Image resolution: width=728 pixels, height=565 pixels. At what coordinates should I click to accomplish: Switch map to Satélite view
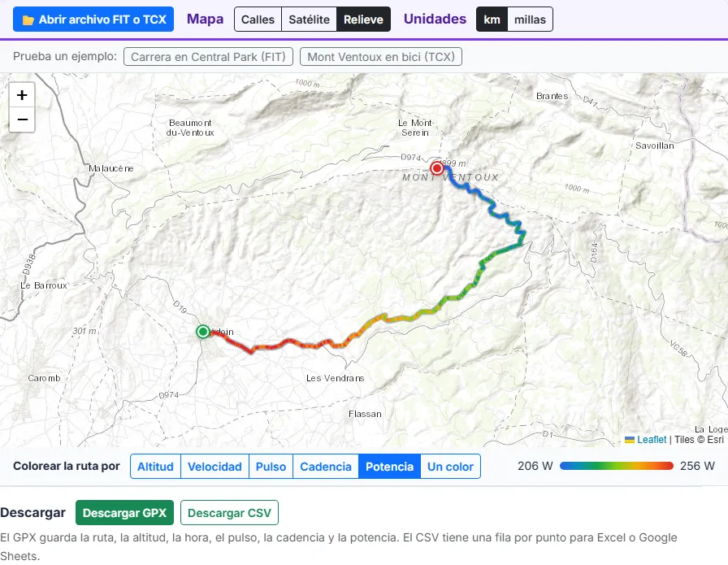click(309, 20)
